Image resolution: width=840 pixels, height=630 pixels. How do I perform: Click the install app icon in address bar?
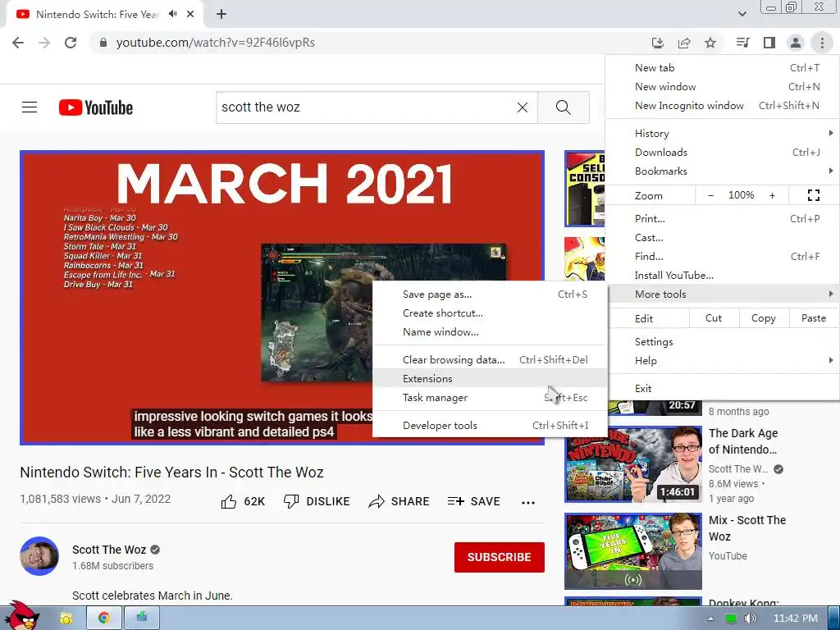click(657, 43)
